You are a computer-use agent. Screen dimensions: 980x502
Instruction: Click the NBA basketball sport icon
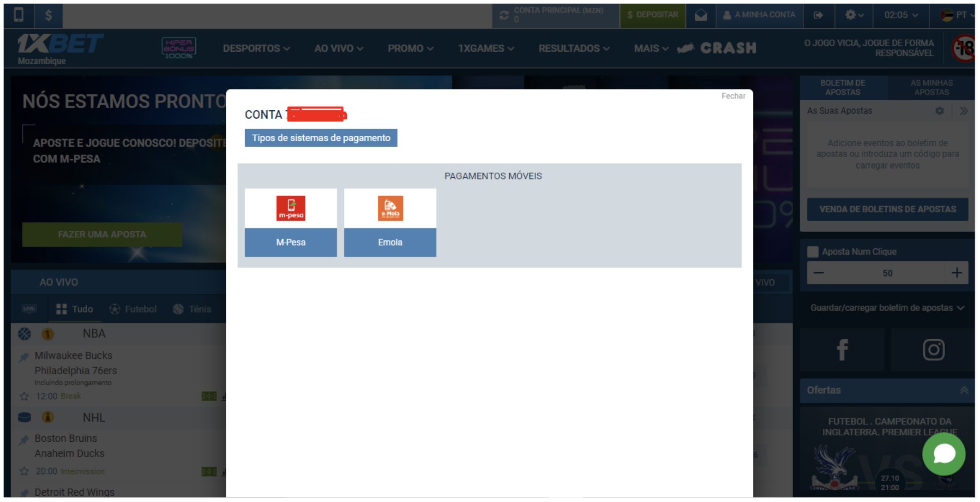tap(24, 334)
